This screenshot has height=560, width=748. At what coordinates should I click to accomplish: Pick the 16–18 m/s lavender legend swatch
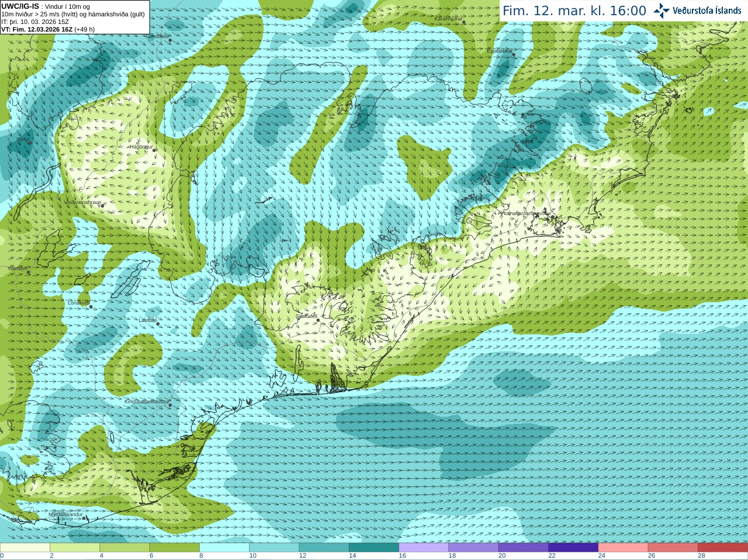(424, 548)
